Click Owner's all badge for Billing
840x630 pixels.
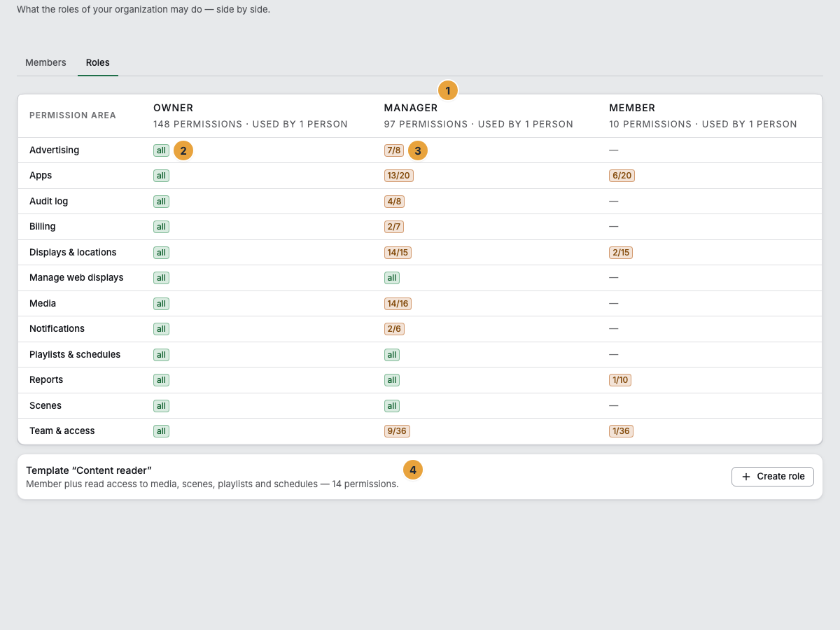point(161,227)
